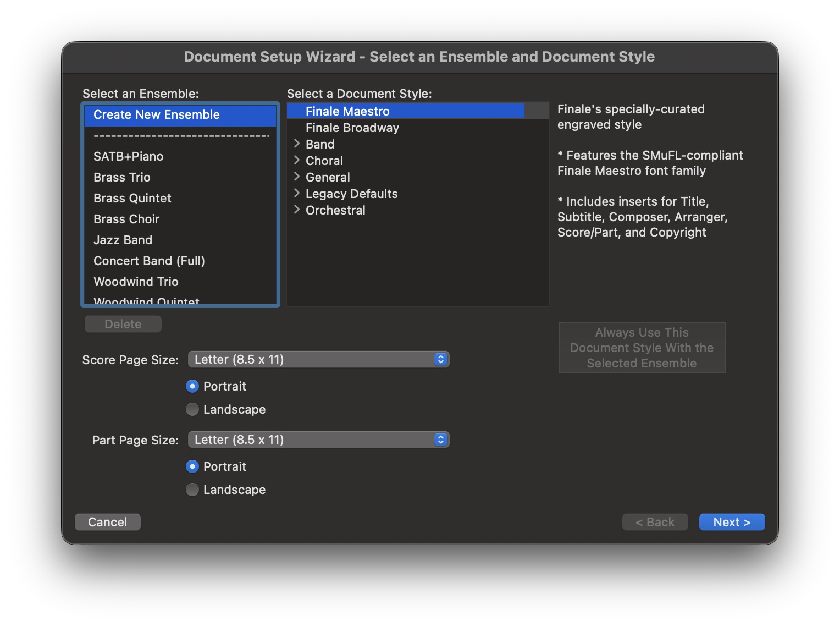Expand the Legacy Defaults category
The image size is (840, 626).
tap(297, 194)
